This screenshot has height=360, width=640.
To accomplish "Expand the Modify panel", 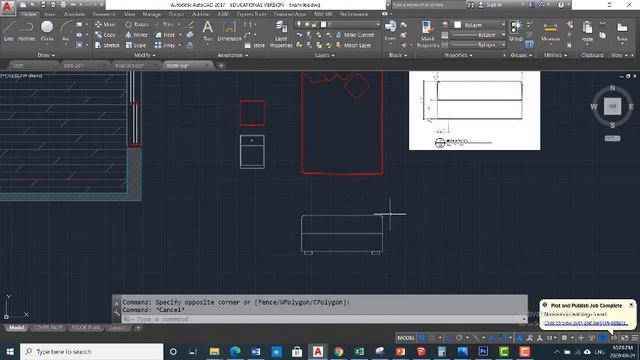I will tap(144, 55).
